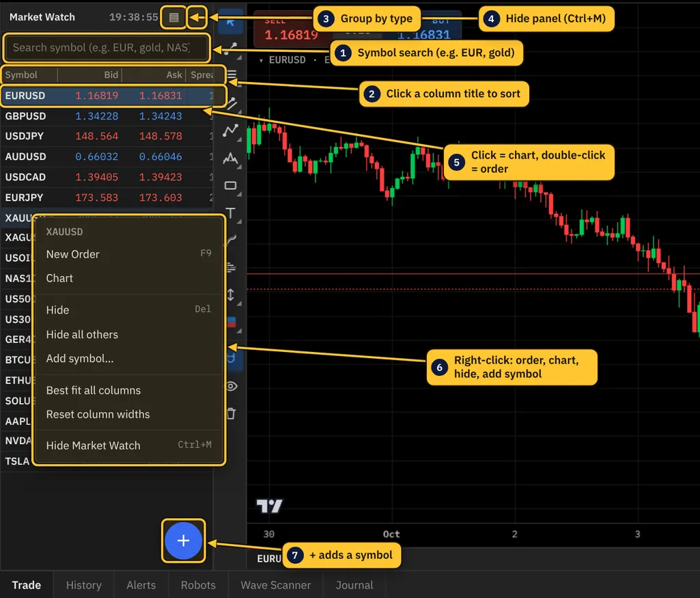Choose Hide from the context menu
This screenshot has height=598, width=700.
coord(128,310)
